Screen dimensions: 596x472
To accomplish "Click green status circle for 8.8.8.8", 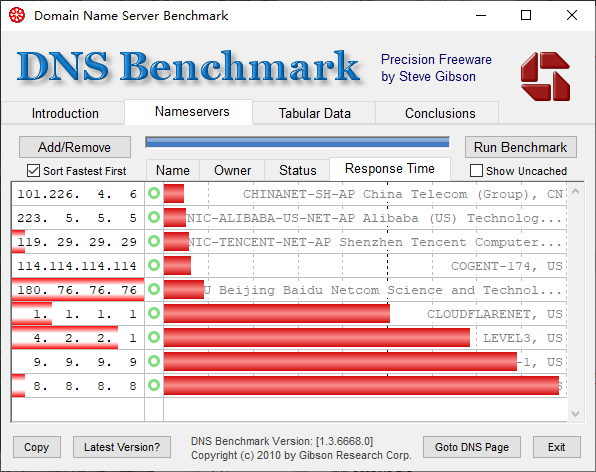I will (x=154, y=385).
